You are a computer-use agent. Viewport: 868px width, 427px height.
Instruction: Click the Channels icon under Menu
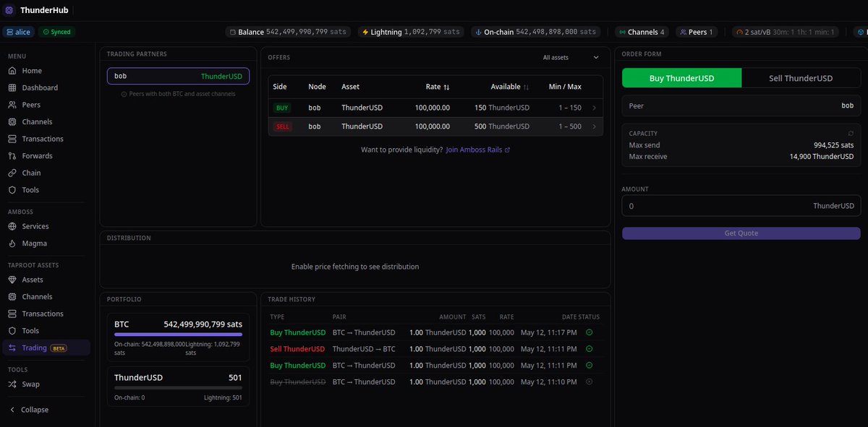[x=12, y=122]
